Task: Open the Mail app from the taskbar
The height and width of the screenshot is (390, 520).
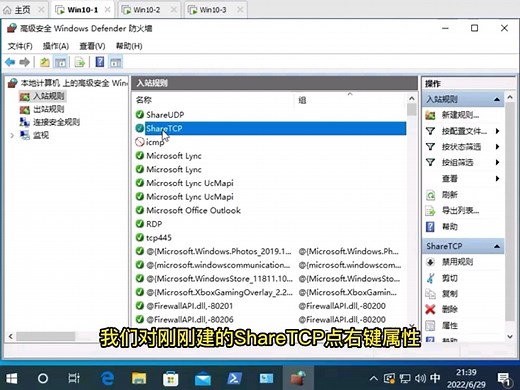Action: click(203, 379)
